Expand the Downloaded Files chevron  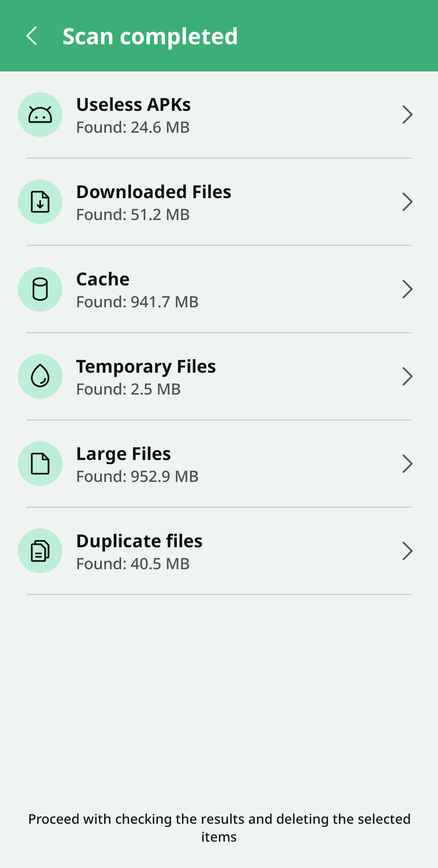tap(407, 202)
